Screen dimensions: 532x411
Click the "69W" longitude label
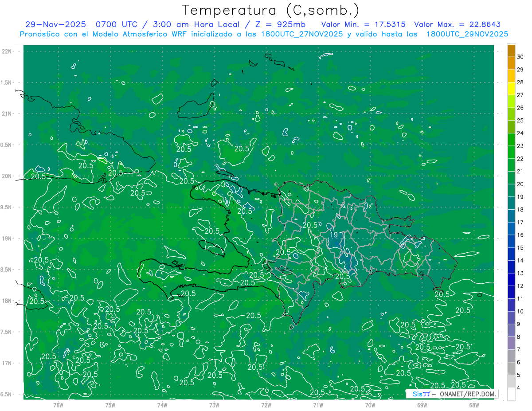click(x=422, y=405)
